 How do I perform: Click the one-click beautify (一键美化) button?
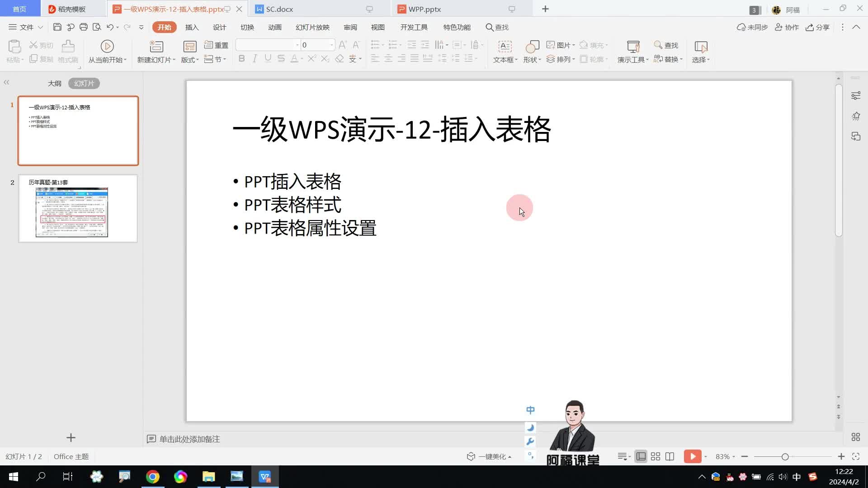[489, 456]
